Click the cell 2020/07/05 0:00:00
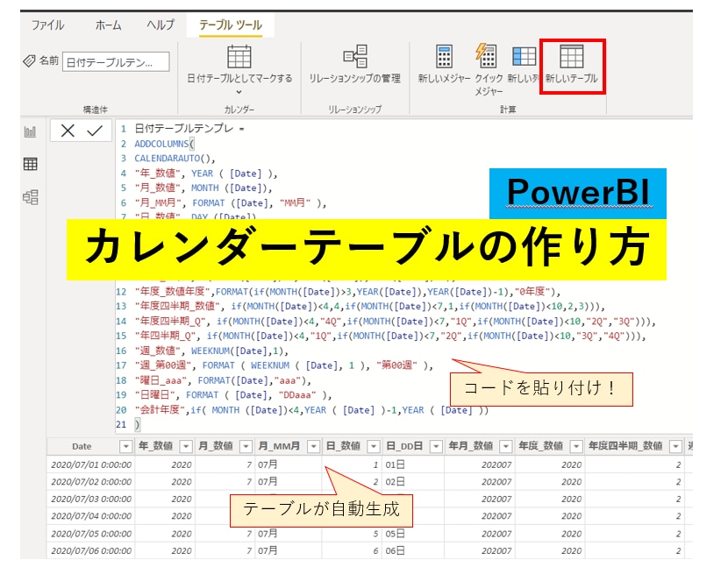 (91, 534)
